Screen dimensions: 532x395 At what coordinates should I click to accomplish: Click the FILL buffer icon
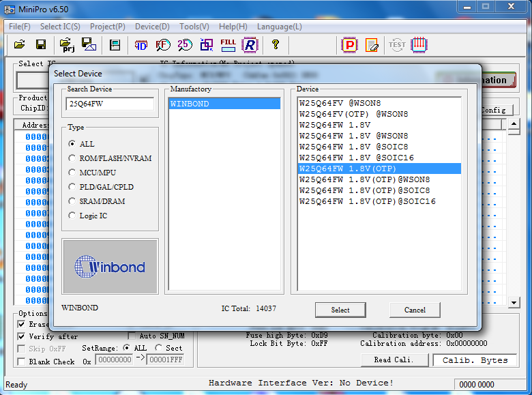[x=228, y=45]
